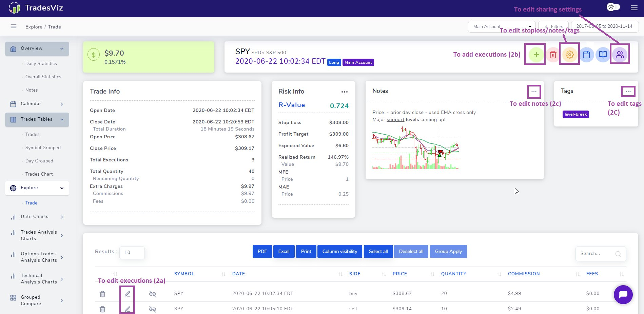Sort executions by DATE column
This screenshot has height=314, width=644.
(x=238, y=274)
